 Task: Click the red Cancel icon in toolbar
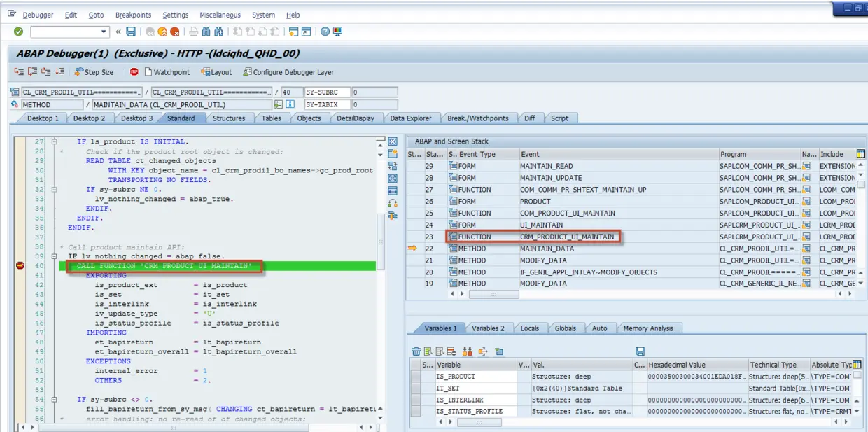click(x=175, y=32)
